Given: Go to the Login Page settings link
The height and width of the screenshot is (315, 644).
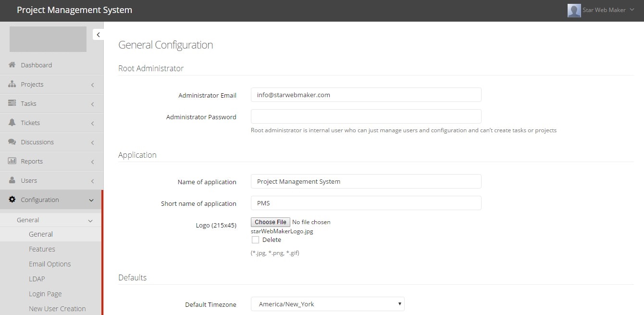Looking at the screenshot, I should pyautogui.click(x=45, y=294).
